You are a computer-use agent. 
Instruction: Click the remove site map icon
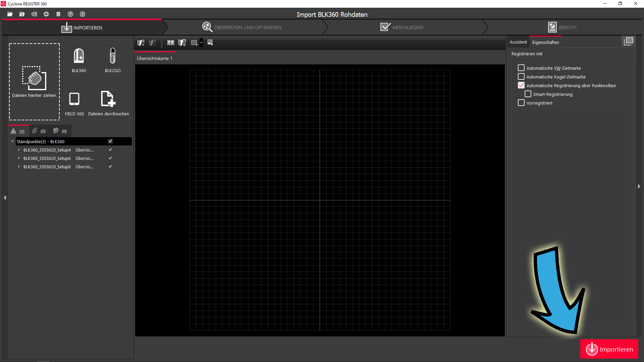[x=152, y=43]
